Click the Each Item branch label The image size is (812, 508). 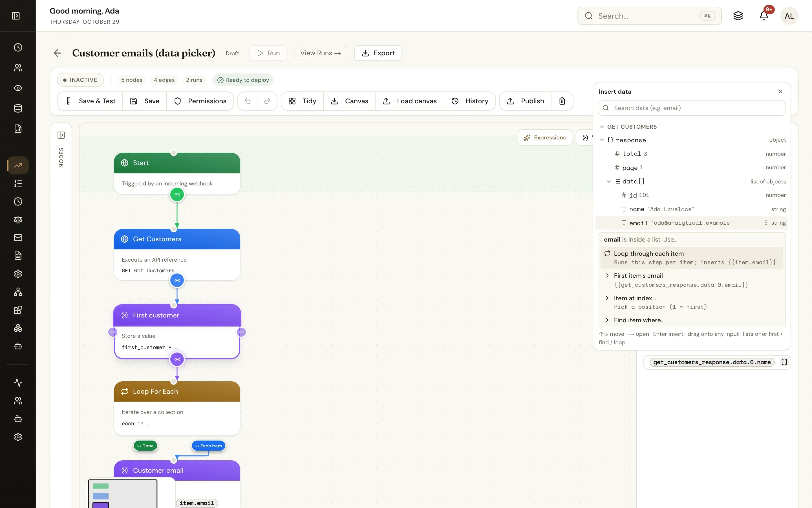pyautogui.click(x=208, y=446)
